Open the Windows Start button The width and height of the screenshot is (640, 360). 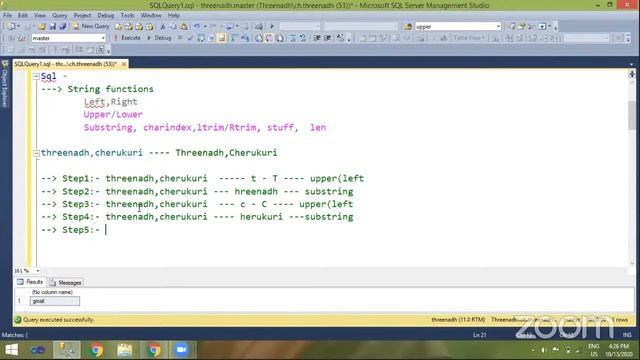(11, 350)
